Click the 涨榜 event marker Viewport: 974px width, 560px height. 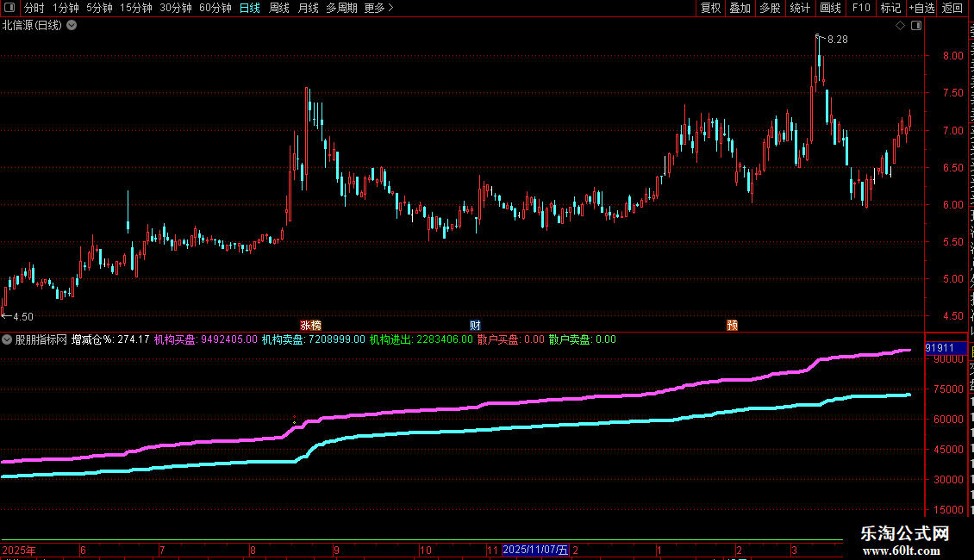tap(310, 326)
